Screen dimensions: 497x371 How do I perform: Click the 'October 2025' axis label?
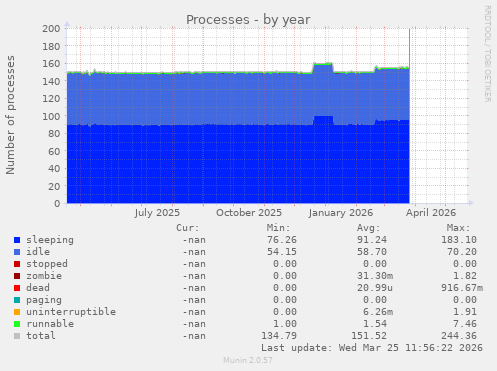[249, 213]
